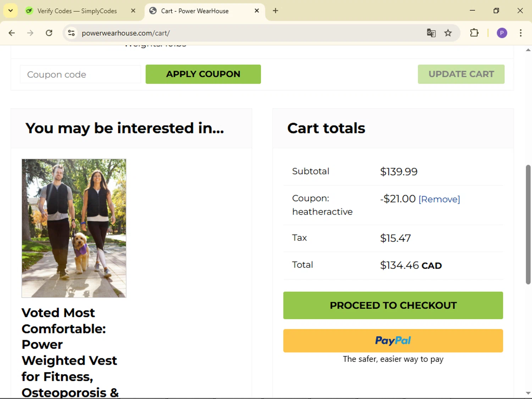Click the address bar URL
Viewport: 532px width, 399px height.
coord(126,33)
